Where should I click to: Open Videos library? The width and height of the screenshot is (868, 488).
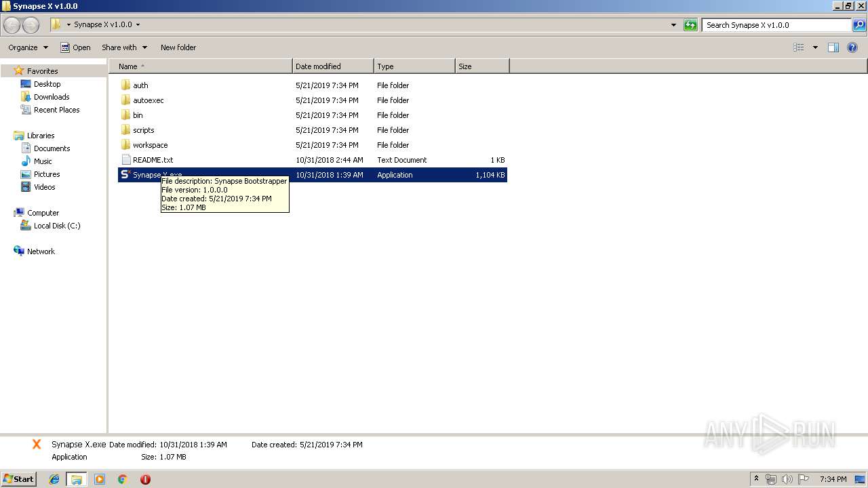(x=44, y=187)
